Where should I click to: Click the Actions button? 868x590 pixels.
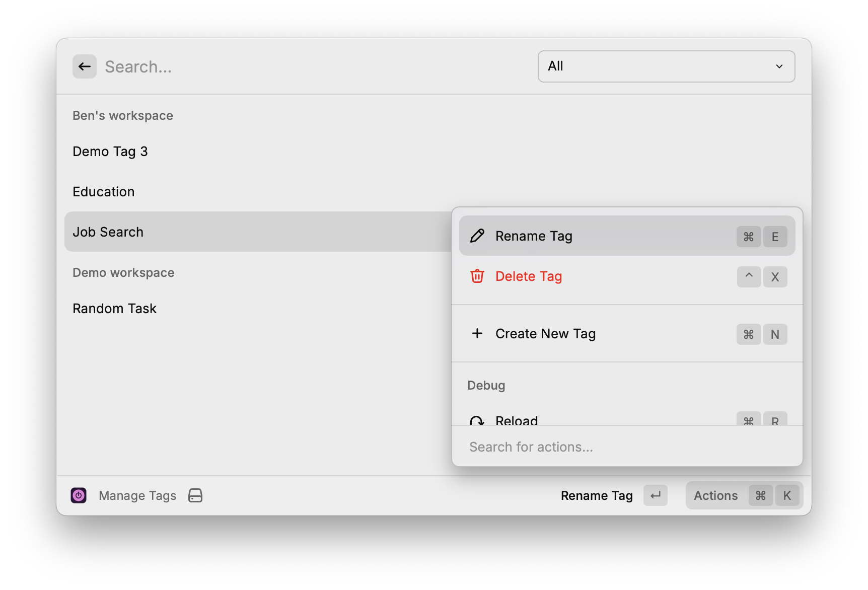point(744,495)
